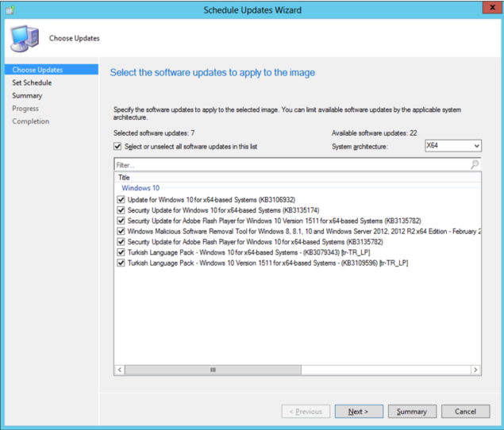Viewport: 504px width, 430px height.
Task: Uncheck Update for Windows 10 KB3106932
Action: pos(121,200)
